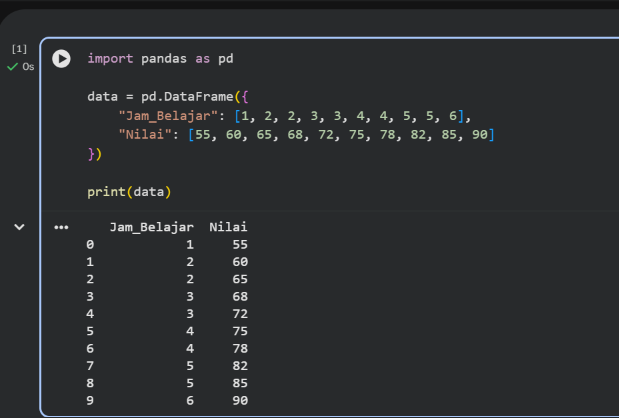Click Jam_Belajar value 1 in output row 0
This screenshot has width=619, height=418.
[x=190, y=245]
